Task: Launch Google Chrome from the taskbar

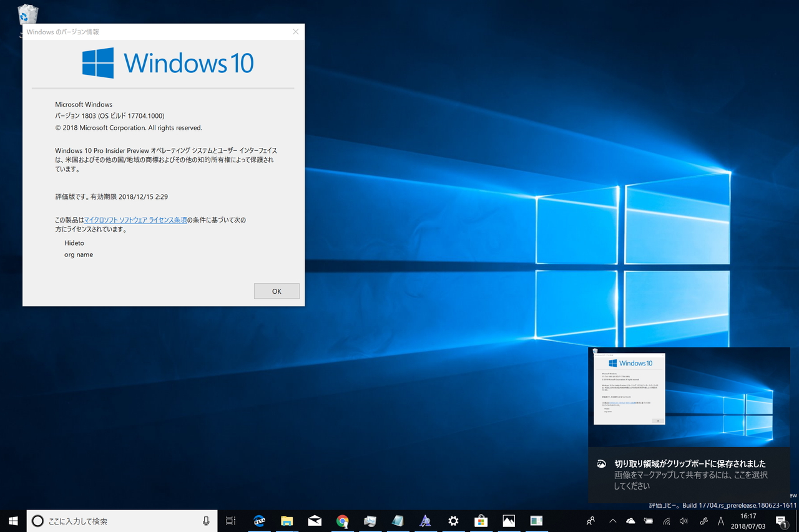Action: (342, 521)
